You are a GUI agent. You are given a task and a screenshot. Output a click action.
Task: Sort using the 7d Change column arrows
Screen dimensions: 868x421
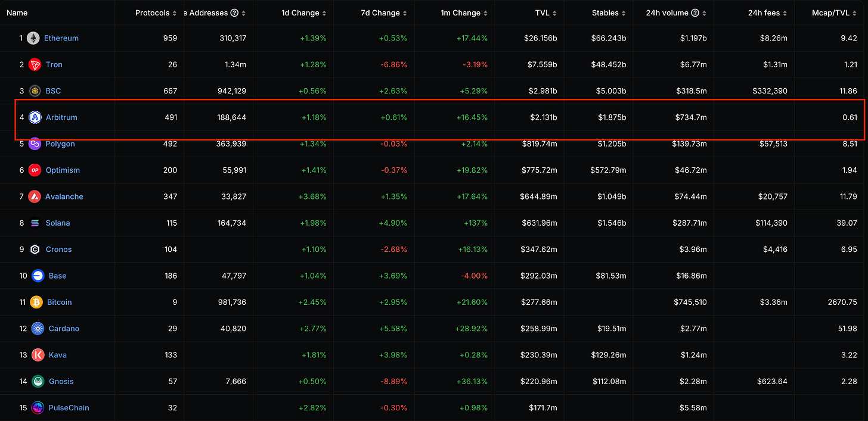(x=405, y=13)
